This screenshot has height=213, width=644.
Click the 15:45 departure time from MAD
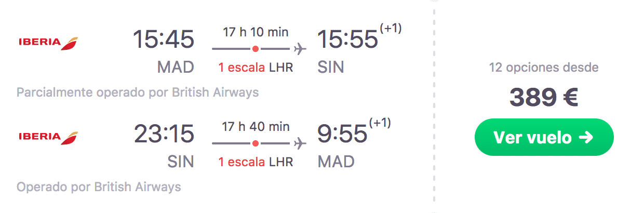tap(164, 39)
